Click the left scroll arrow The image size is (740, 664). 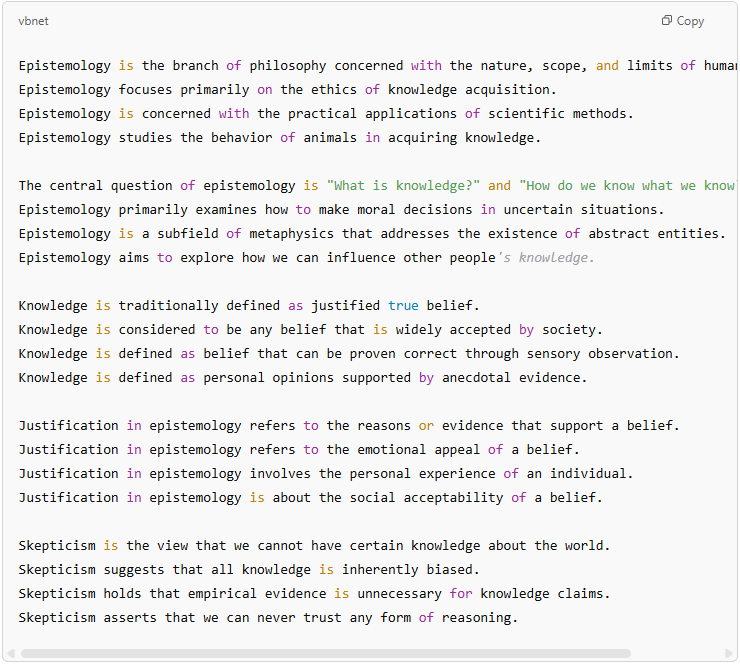[11, 654]
